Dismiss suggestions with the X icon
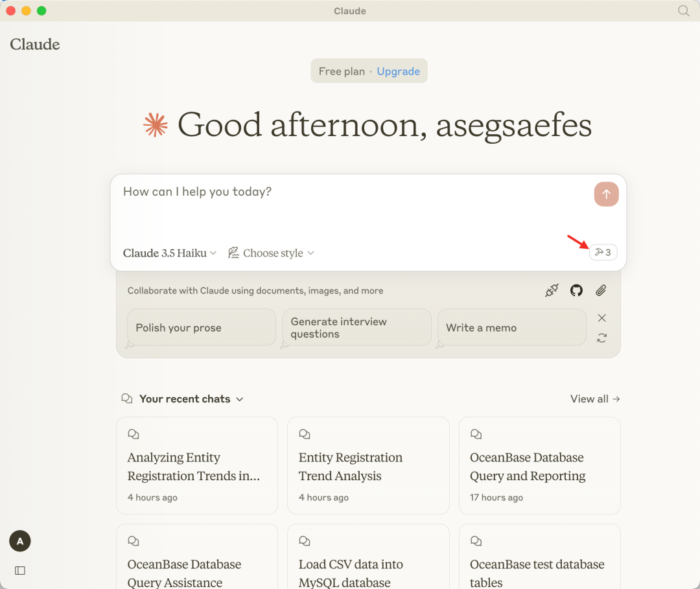This screenshot has width=700, height=589. pyautogui.click(x=601, y=318)
